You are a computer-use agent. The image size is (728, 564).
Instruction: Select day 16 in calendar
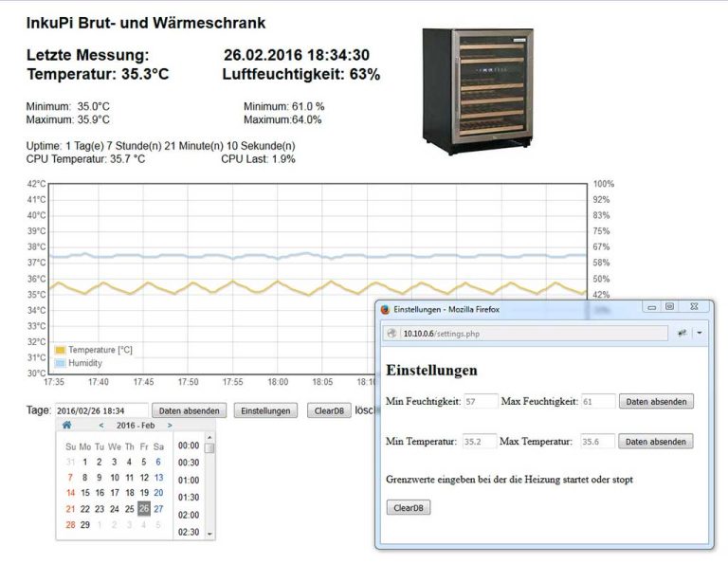[100, 493]
